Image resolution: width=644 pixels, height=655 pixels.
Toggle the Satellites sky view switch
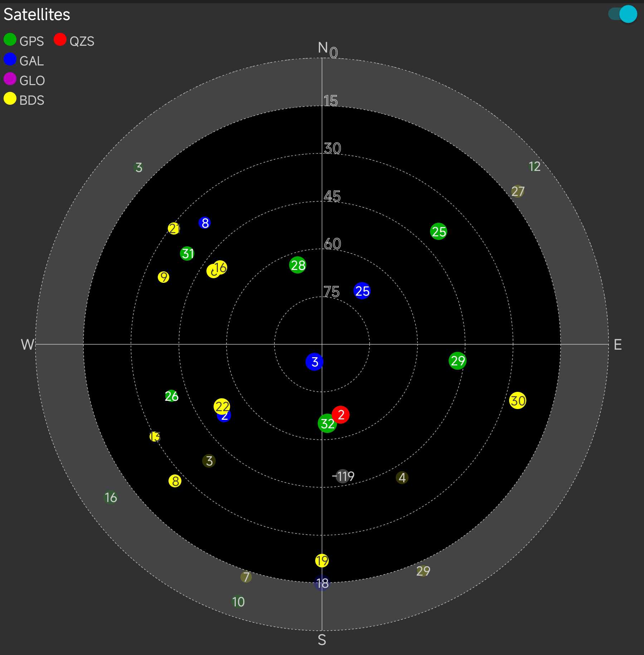click(x=623, y=14)
